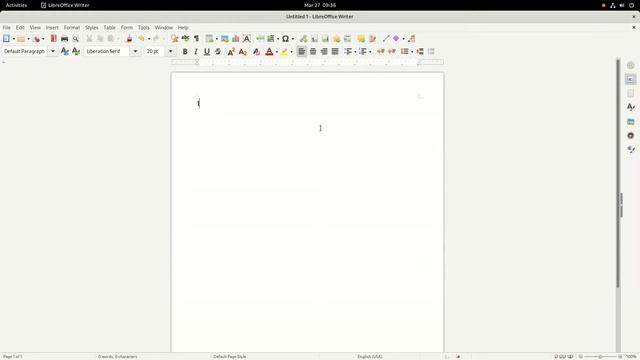Click the vertical scrollbar
This screenshot has width=640, height=360.
pos(618,173)
